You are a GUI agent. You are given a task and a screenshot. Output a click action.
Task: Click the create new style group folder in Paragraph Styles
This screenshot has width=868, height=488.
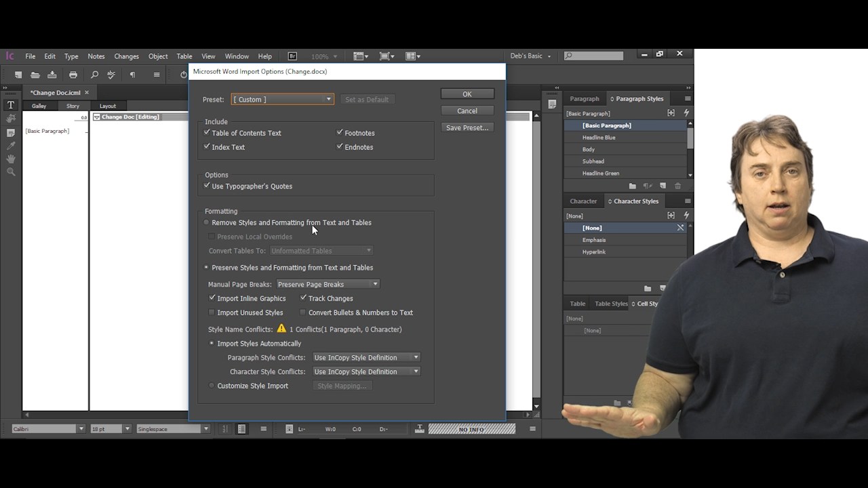pos(633,186)
